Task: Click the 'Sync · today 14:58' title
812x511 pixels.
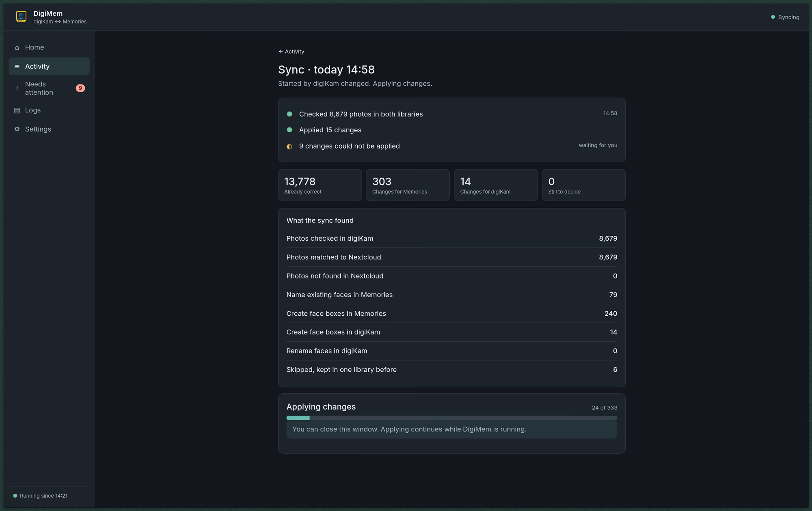Action: 326,69
